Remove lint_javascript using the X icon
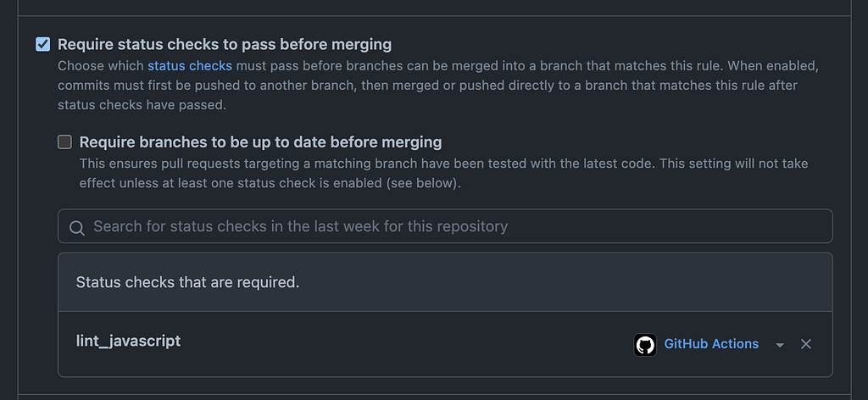868x400 pixels. pyautogui.click(x=806, y=344)
